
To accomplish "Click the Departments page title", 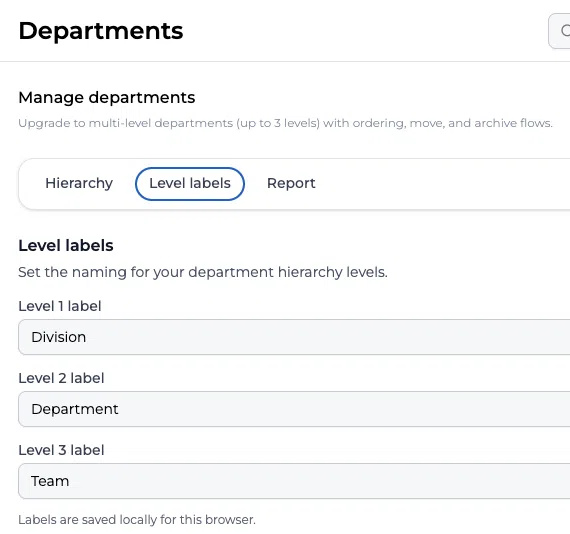I will pos(101,31).
